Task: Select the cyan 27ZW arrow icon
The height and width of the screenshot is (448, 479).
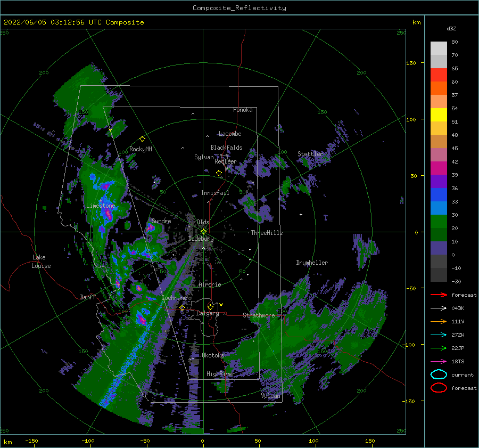Action: coord(439,335)
